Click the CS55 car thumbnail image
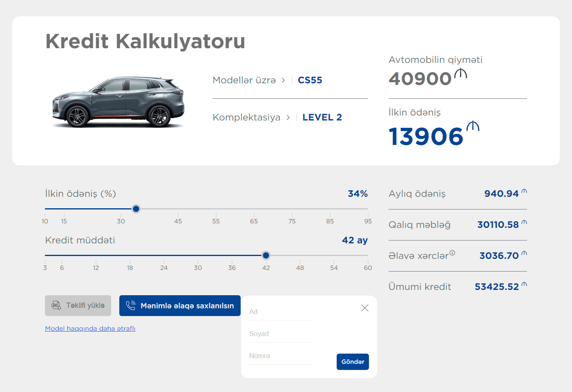572x392 pixels. (118, 101)
